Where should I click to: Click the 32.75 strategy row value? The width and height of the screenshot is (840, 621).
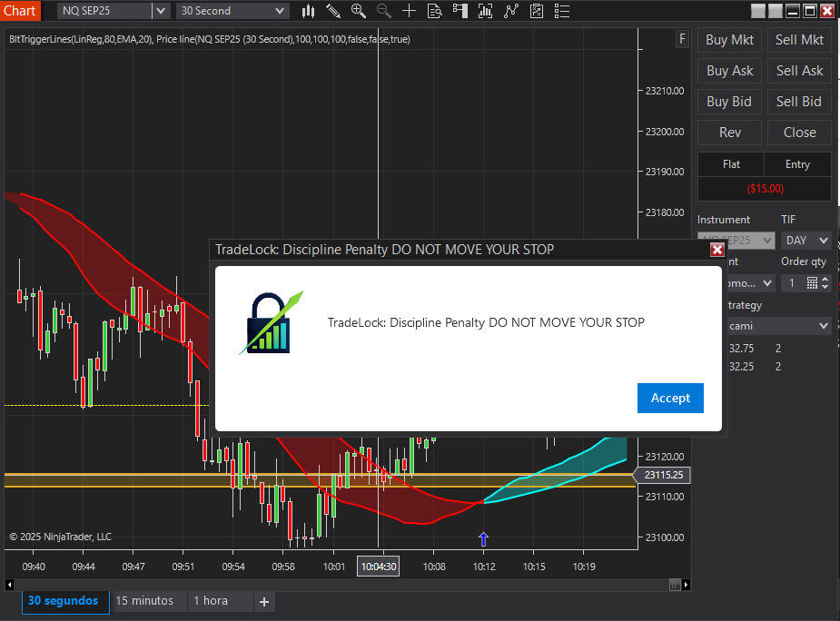741,349
